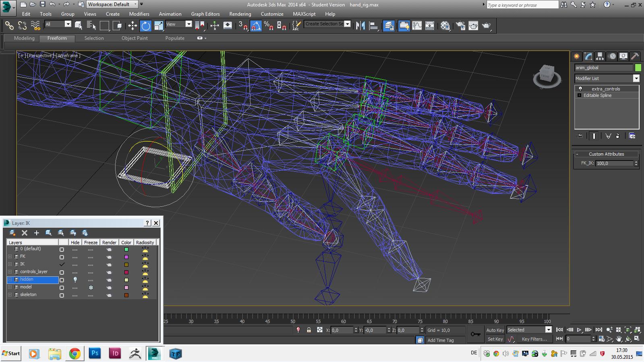Click the Link selection tool
This screenshot has width=644, height=362.
point(9,26)
